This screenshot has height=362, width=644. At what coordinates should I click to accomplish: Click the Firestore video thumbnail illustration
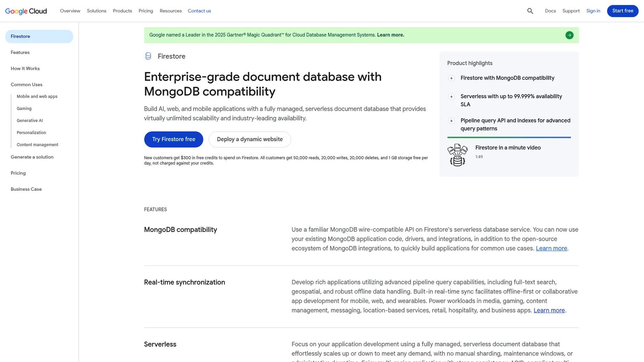(457, 155)
